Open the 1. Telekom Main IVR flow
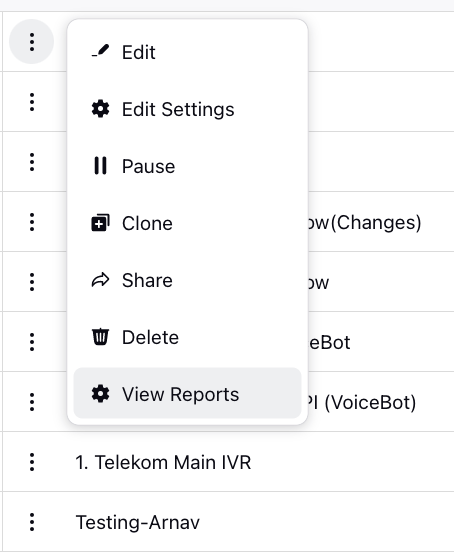 pyautogui.click(x=163, y=462)
